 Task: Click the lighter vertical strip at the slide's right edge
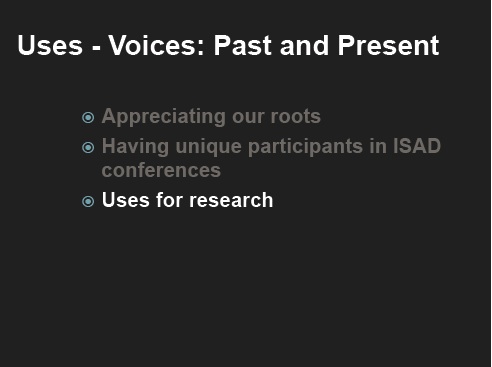491,183
